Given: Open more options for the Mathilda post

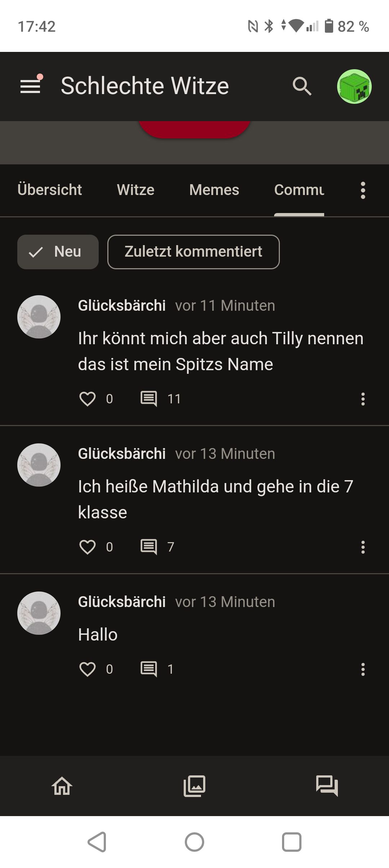Looking at the screenshot, I should point(363,547).
